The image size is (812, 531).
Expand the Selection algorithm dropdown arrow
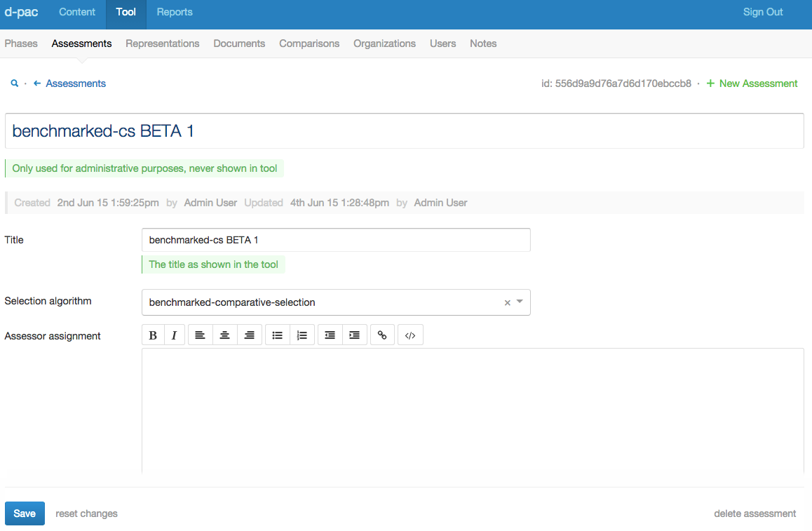point(520,302)
